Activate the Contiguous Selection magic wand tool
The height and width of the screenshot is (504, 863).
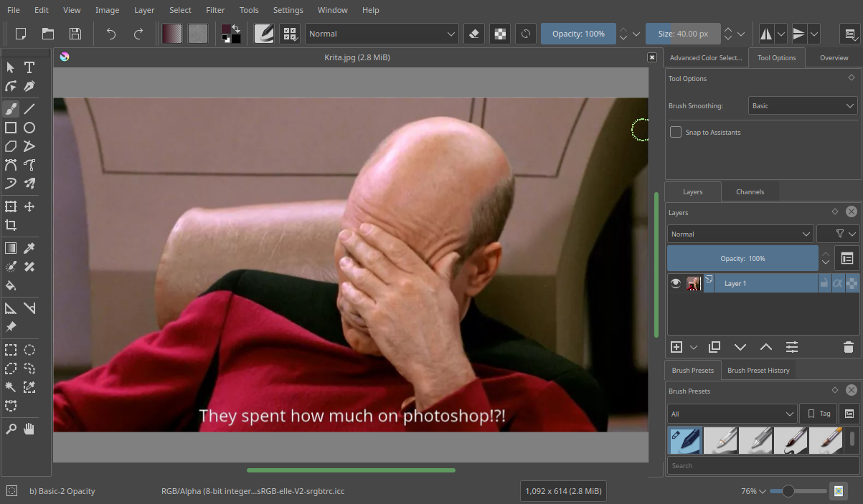coord(11,387)
